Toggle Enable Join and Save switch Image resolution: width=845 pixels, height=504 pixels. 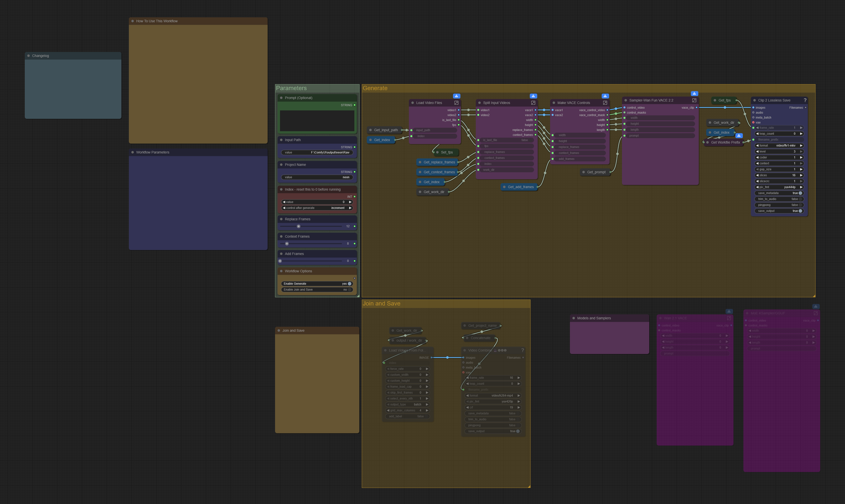[349, 290]
